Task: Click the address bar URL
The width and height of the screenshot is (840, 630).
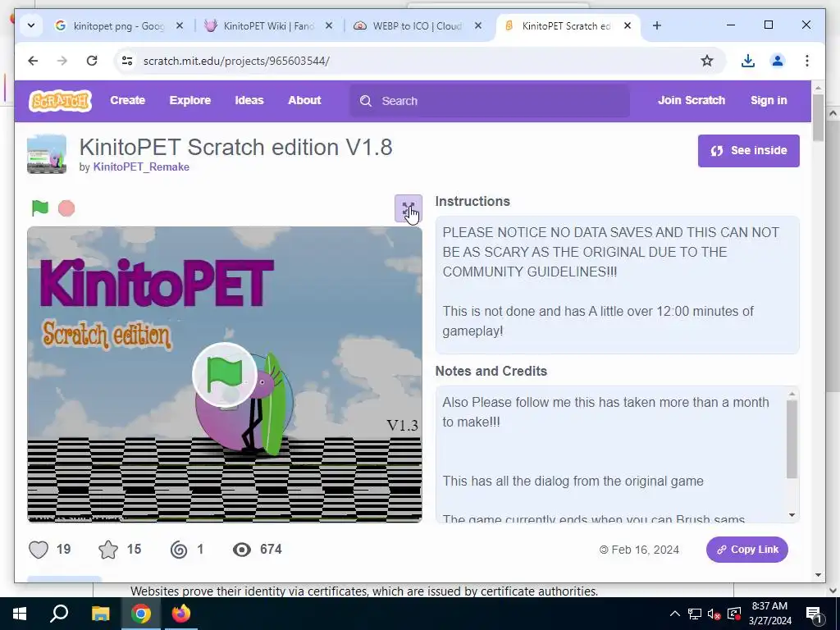Action: click(236, 61)
